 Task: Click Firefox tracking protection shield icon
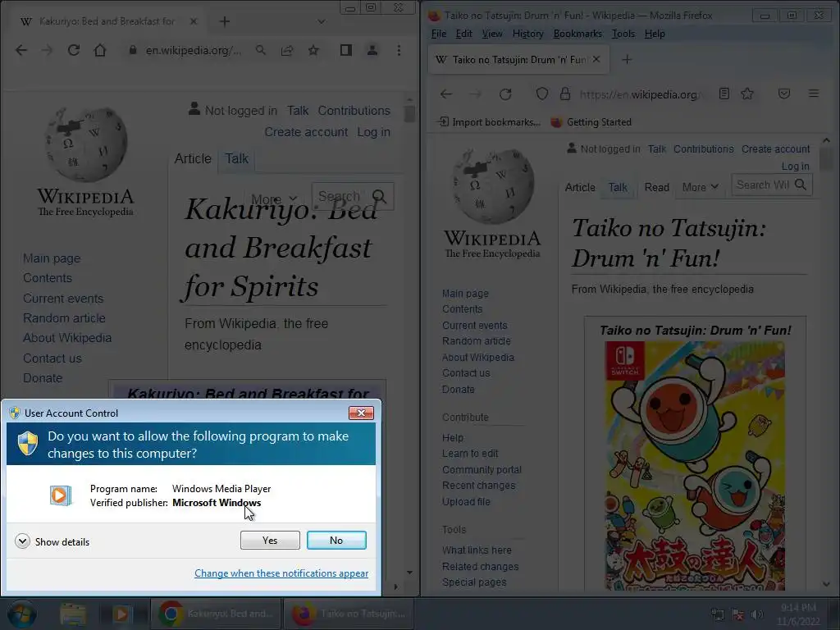click(x=542, y=94)
